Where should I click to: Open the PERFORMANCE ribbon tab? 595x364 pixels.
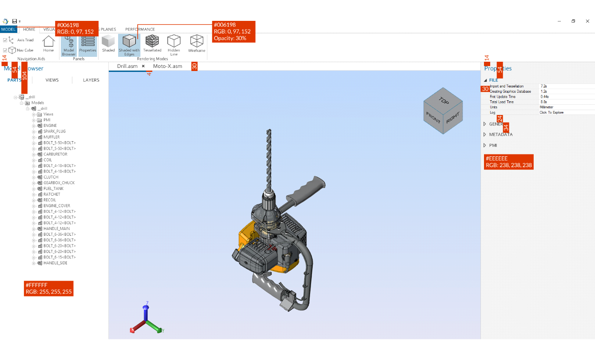(140, 29)
